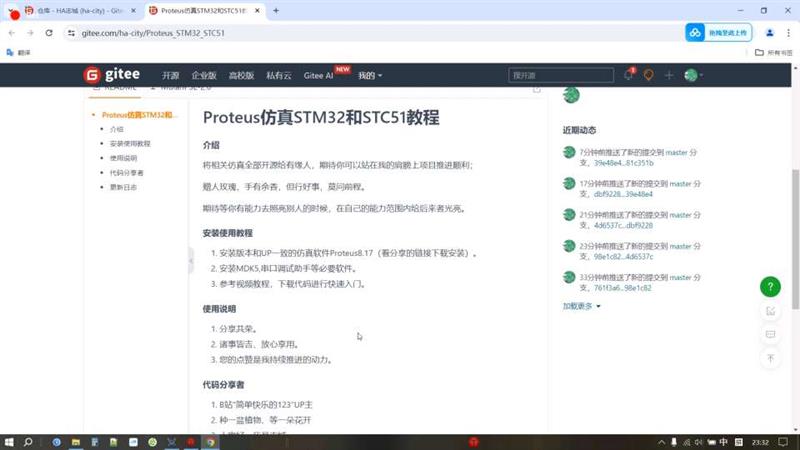
Task: Click the master branch link in 7分钟前 entry
Action: tap(677, 152)
